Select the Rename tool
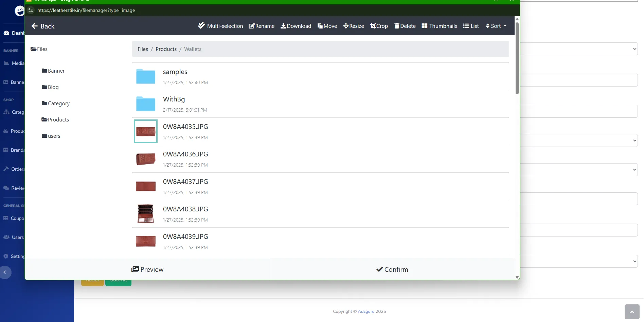Image resolution: width=644 pixels, height=322 pixels. click(261, 26)
